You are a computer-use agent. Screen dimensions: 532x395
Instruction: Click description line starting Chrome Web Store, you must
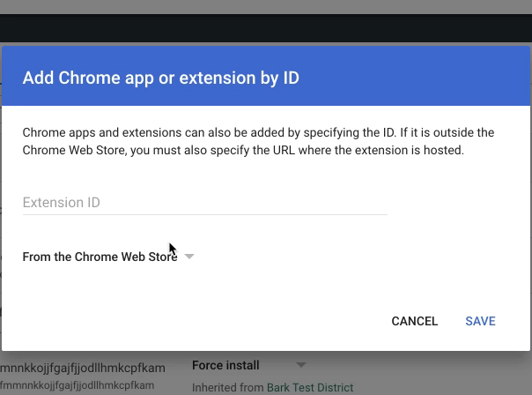[243, 150]
